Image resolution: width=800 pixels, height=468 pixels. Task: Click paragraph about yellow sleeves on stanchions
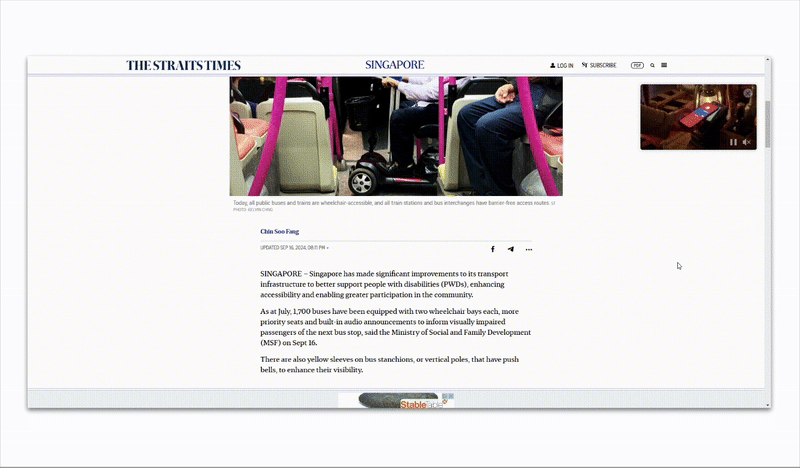point(389,364)
